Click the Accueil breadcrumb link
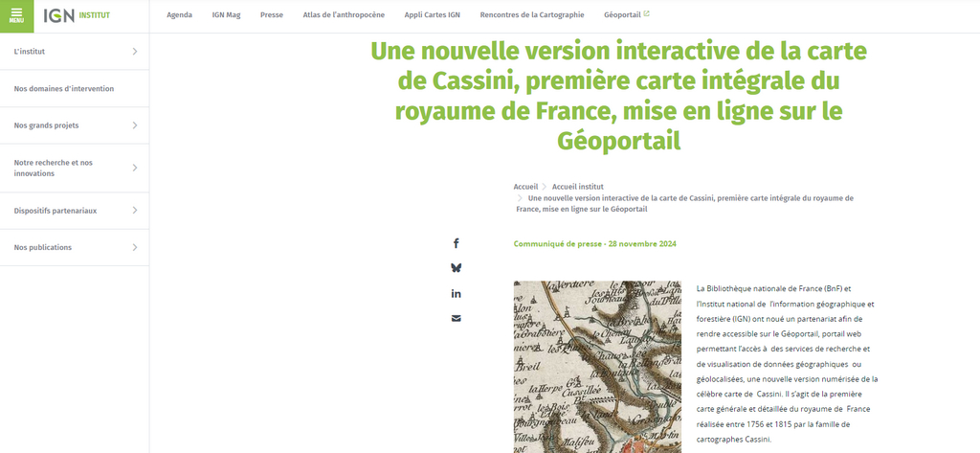 pos(525,187)
